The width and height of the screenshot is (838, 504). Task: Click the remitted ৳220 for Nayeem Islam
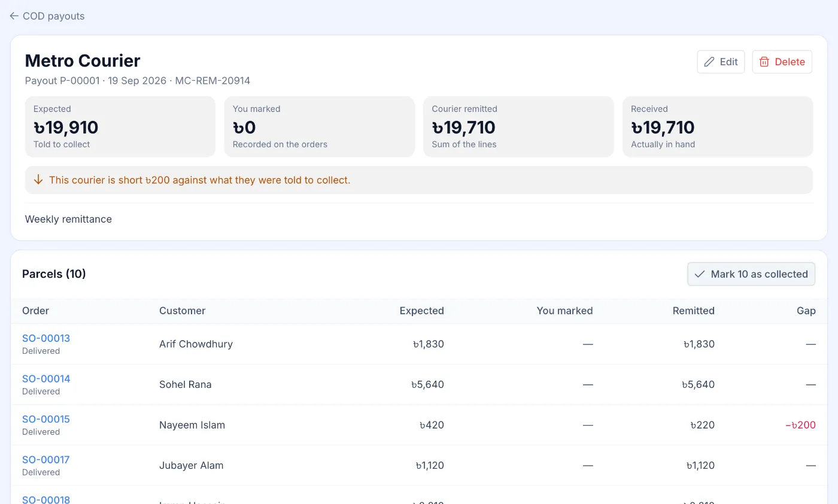[703, 425]
